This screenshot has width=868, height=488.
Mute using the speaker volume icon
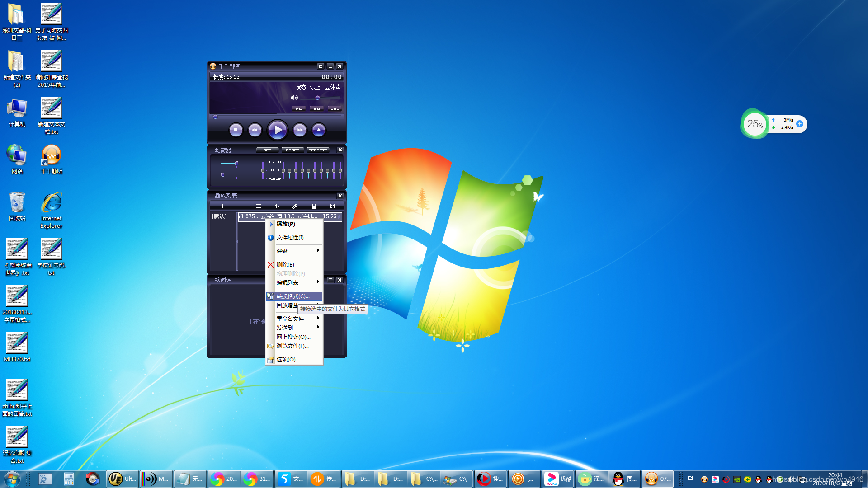pyautogui.click(x=294, y=98)
